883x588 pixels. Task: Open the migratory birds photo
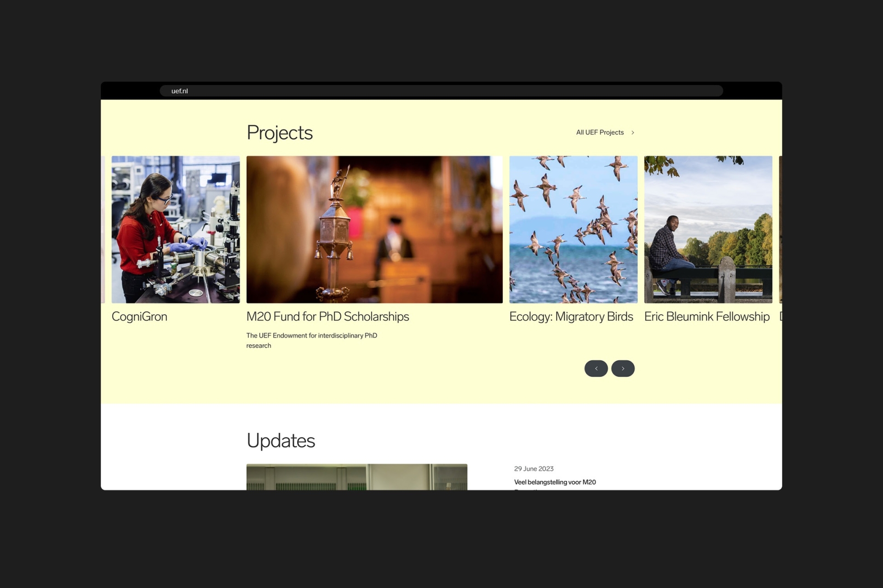pyautogui.click(x=573, y=229)
